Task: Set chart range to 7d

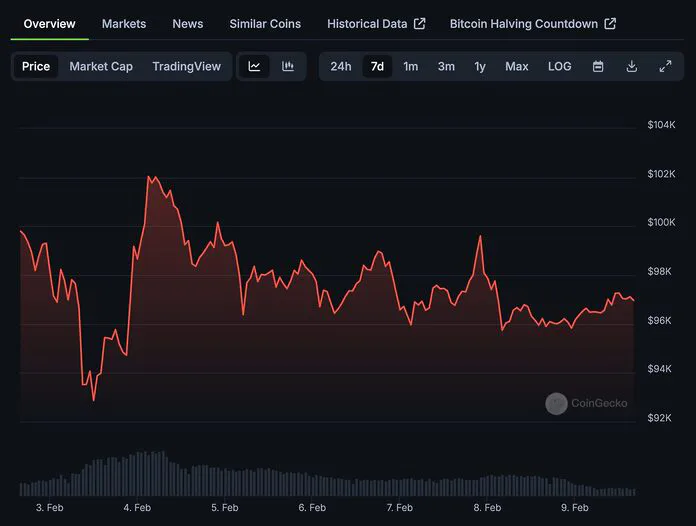Action: (377, 67)
